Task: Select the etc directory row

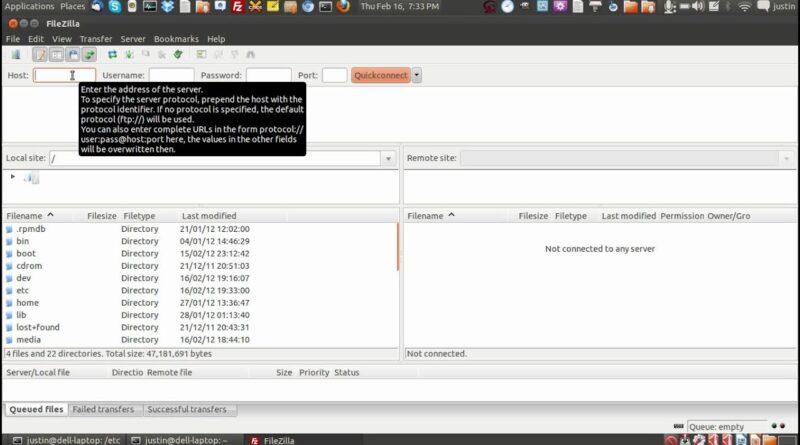Action: [199, 290]
